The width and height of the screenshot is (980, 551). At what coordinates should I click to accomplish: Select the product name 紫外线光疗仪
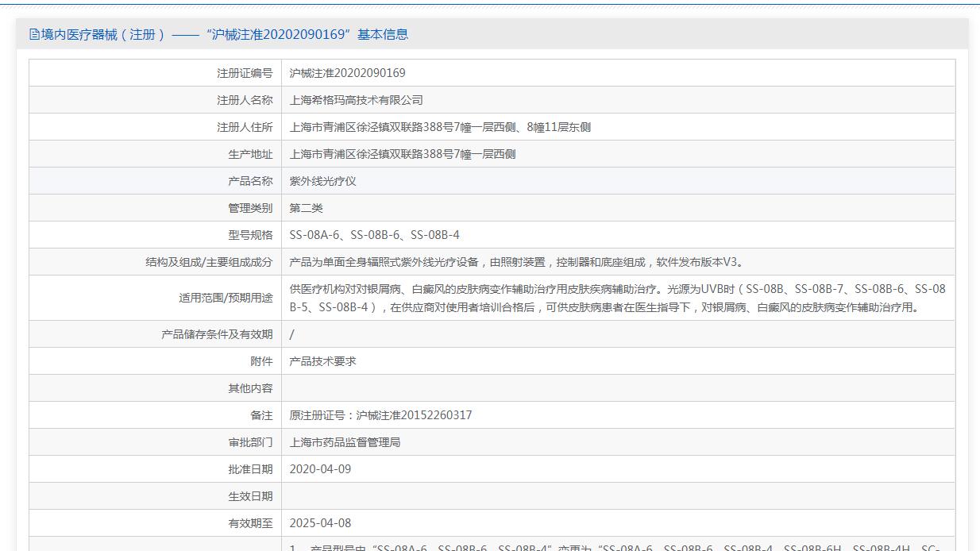322,181
